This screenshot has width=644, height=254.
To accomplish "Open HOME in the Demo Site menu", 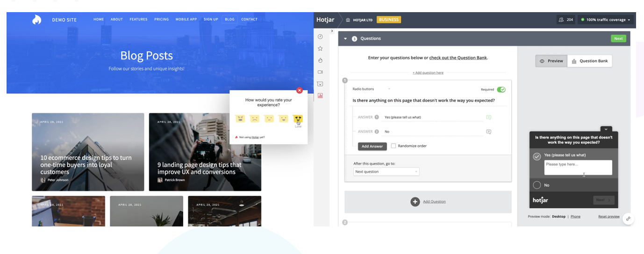I will [x=99, y=19].
